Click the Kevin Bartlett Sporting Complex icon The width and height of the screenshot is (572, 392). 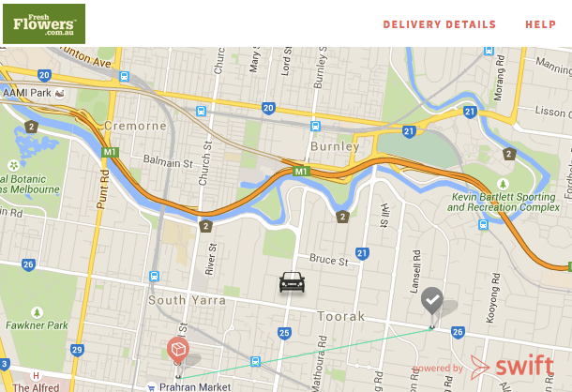(x=503, y=184)
